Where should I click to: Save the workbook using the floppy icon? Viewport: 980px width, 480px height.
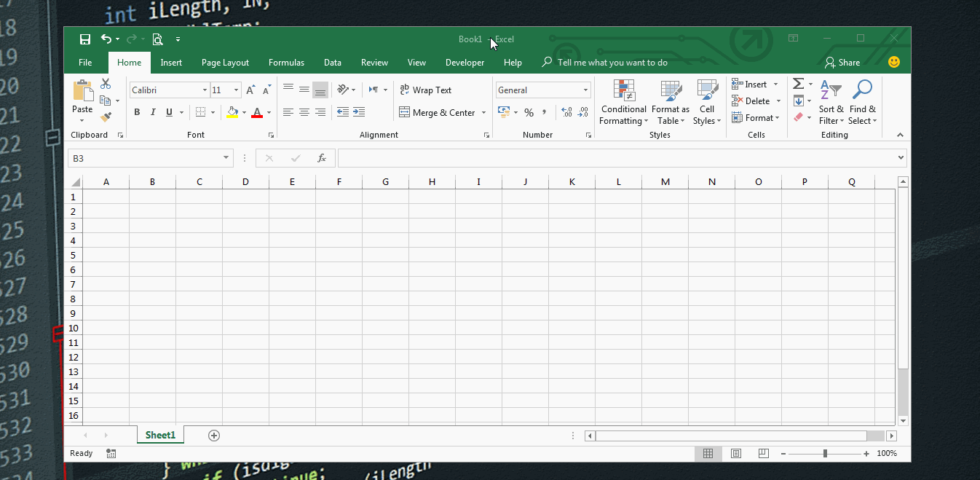(x=85, y=39)
